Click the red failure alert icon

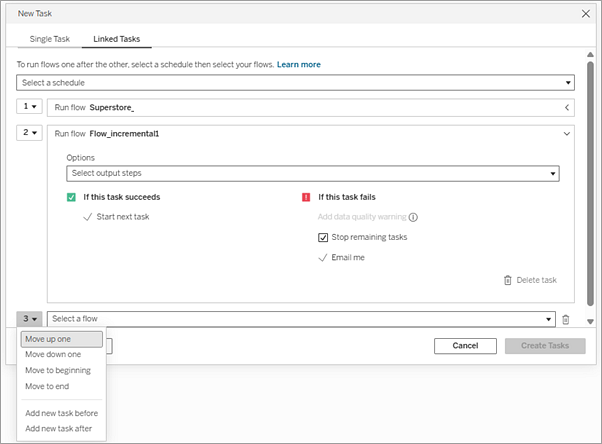(x=306, y=197)
